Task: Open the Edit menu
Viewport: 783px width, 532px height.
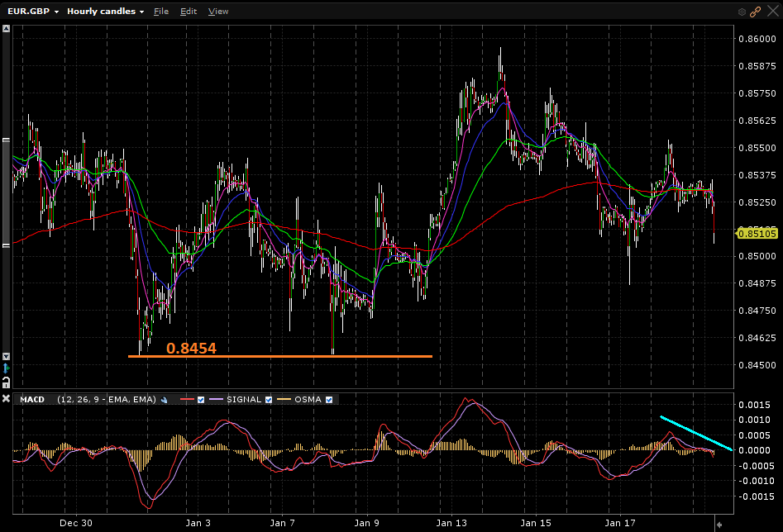Action: (189, 11)
